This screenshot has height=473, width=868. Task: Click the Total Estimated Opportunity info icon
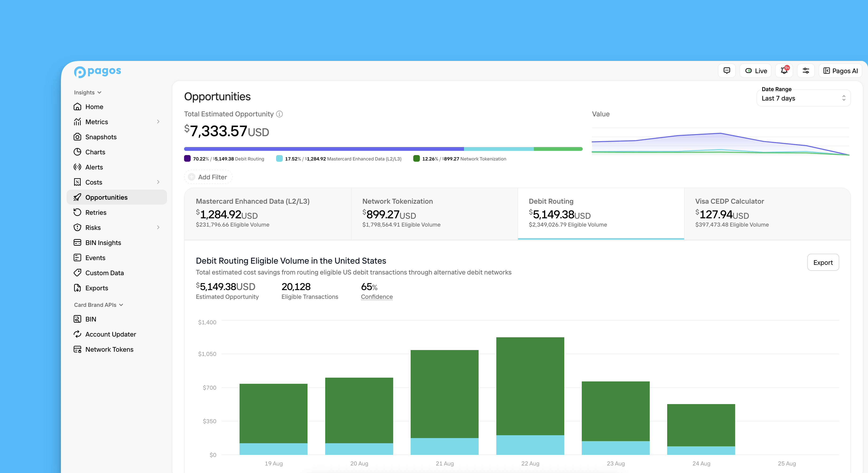(279, 114)
